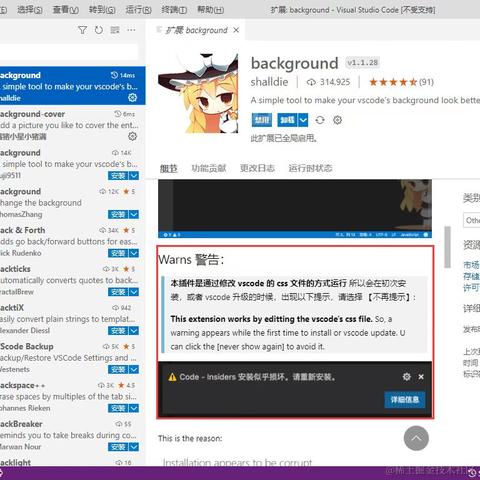The image size is (480, 480).
Task: Click the extension details vertical scrollbar
Action: (447, 247)
